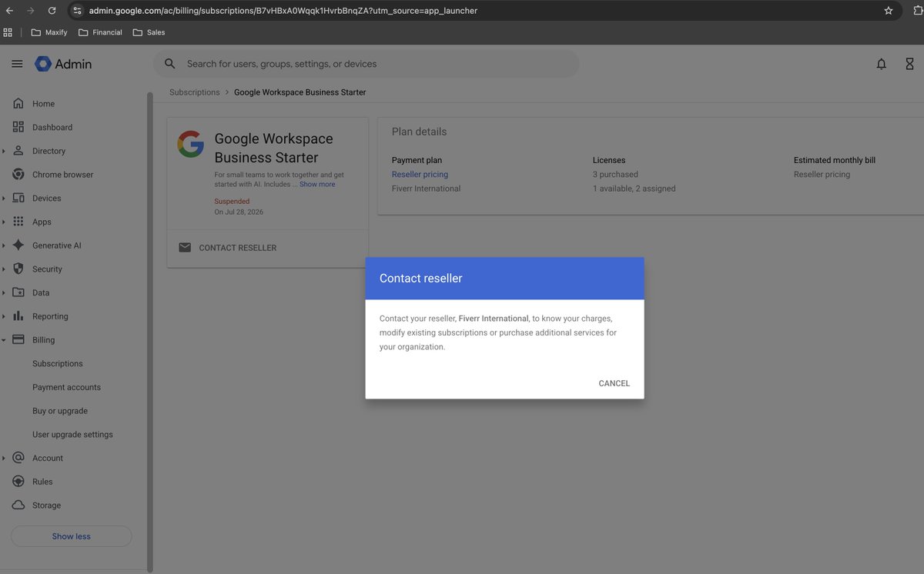Open the Maxify bookmarks folder

coord(49,32)
